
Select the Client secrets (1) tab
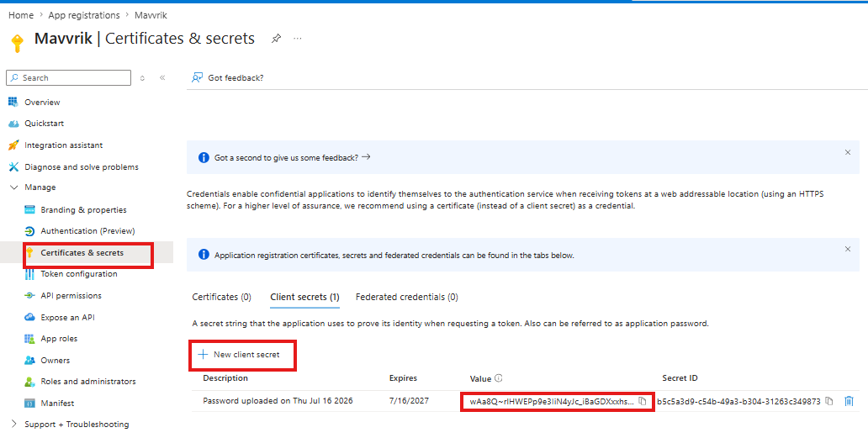(304, 297)
